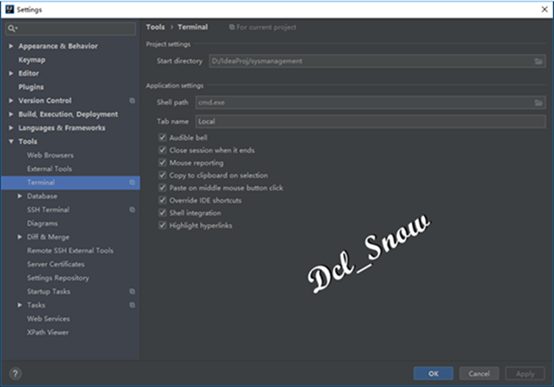Expand Appearance & Behavior section
This screenshot has width=554, height=387.
tap(11, 46)
